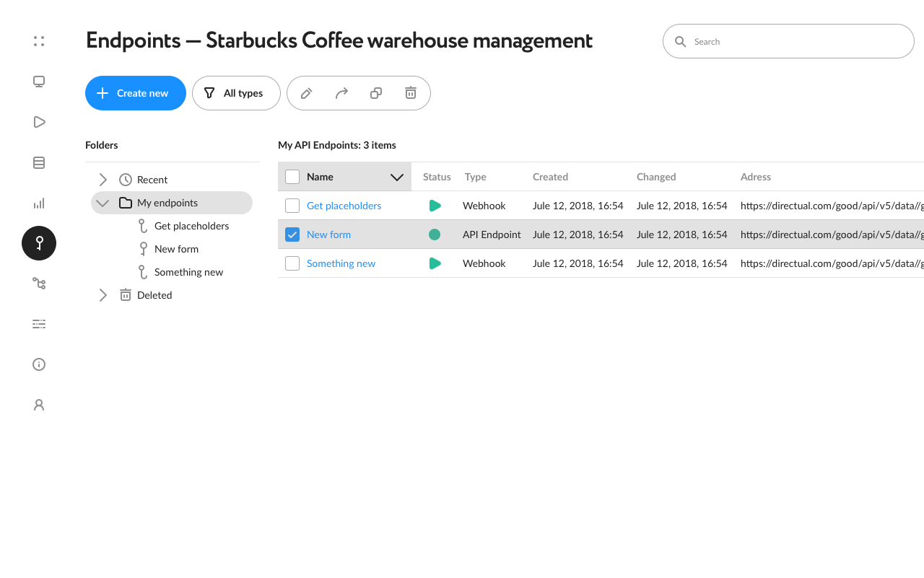Viewport: 924px width, 578px height.
Task: Toggle the select-all checkbox in Name header
Action: pyautogui.click(x=292, y=177)
